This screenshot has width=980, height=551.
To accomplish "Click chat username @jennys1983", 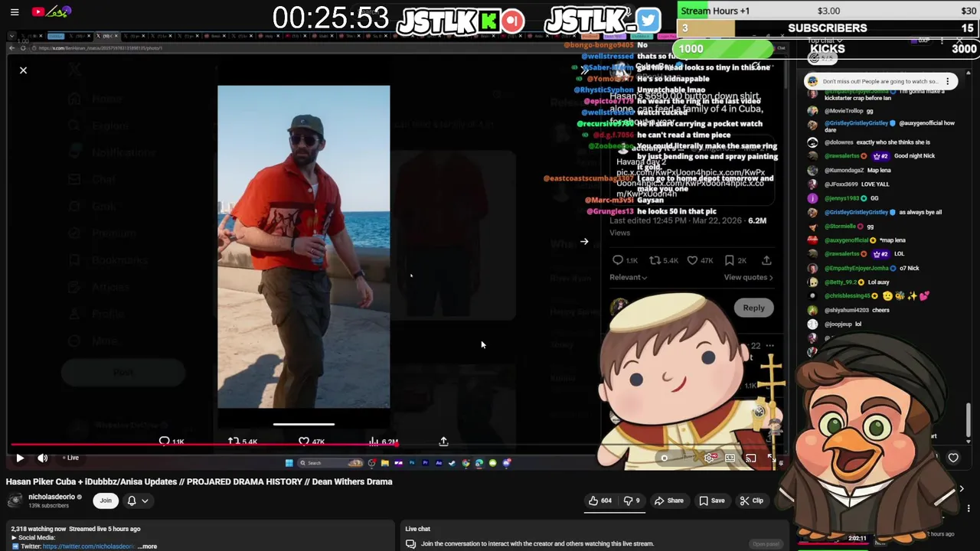I will (841, 199).
